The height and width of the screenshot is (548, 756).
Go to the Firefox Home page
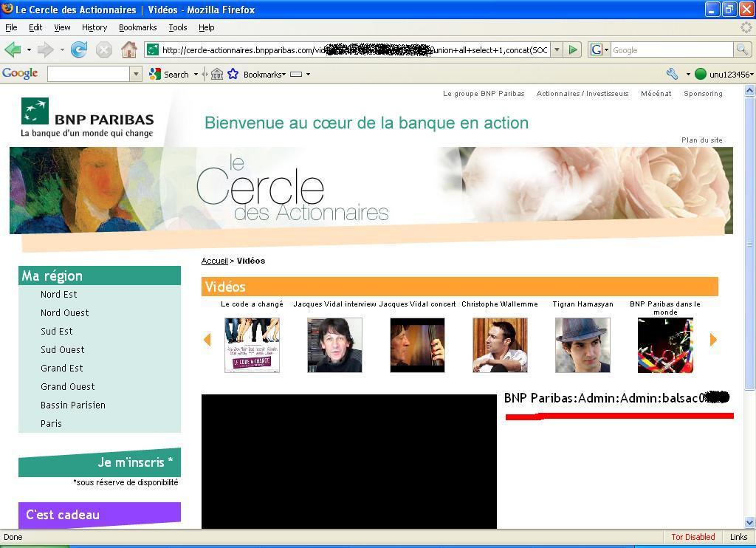[128, 49]
